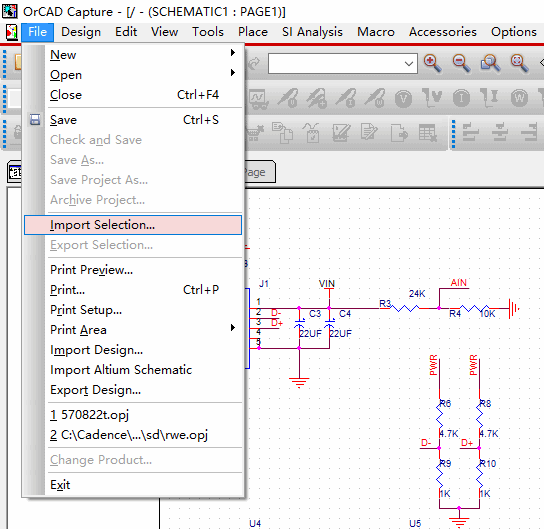544x529 pixels.
Task: Toggle the bias current display I icon
Action: click(461, 99)
